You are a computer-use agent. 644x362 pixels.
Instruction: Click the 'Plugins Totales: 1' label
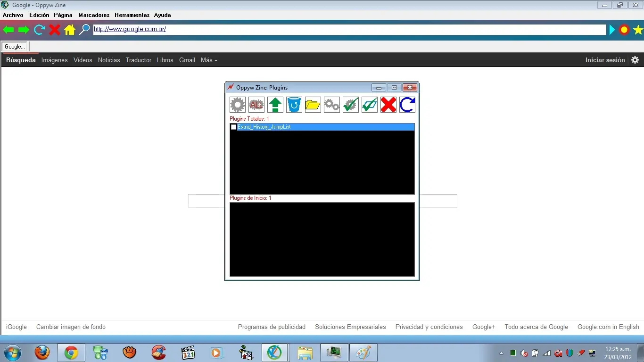(x=249, y=119)
